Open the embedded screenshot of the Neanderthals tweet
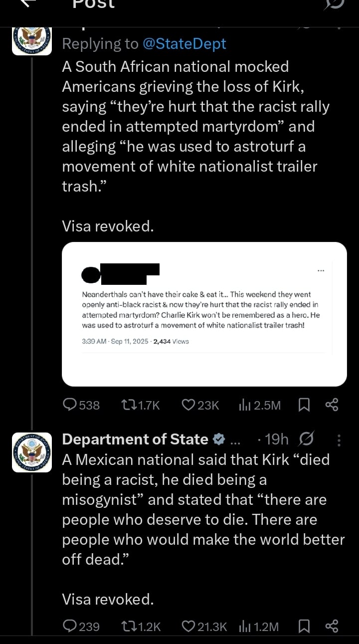Viewport: 359px width, 644px height. click(x=204, y=314)
